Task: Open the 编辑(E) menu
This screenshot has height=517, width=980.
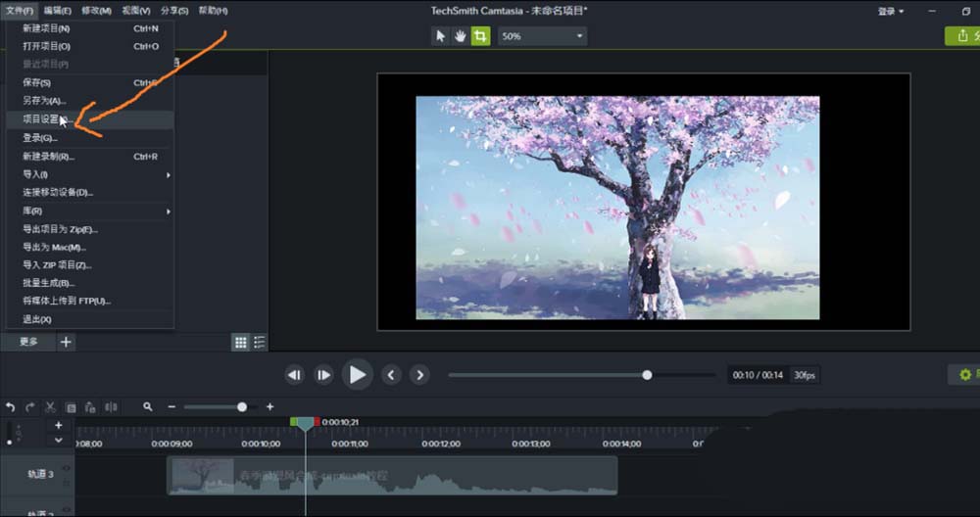Action: (x=58, y=11)
